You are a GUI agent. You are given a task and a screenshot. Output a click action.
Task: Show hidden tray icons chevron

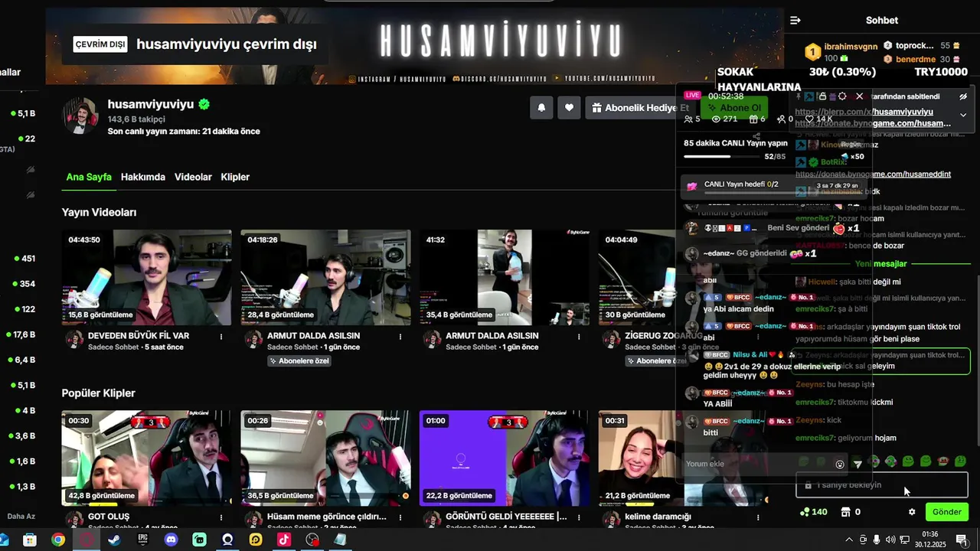click(848, 540)
